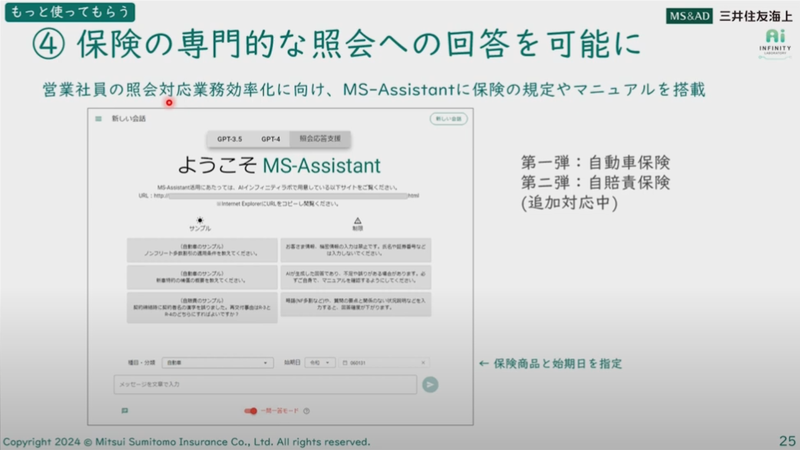Click the MS&AD logo badge
Viewport: 800px width, 450px height.
pos(689,16)
